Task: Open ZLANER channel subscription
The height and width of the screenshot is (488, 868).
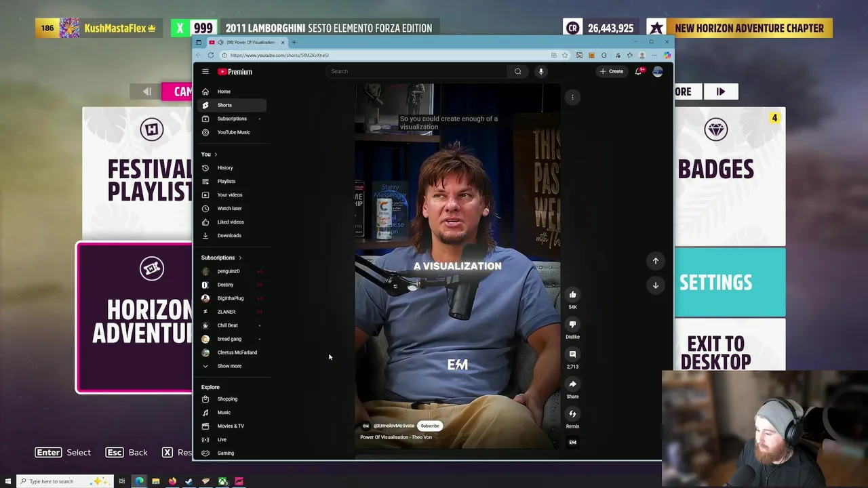Action: click(232, 312)
